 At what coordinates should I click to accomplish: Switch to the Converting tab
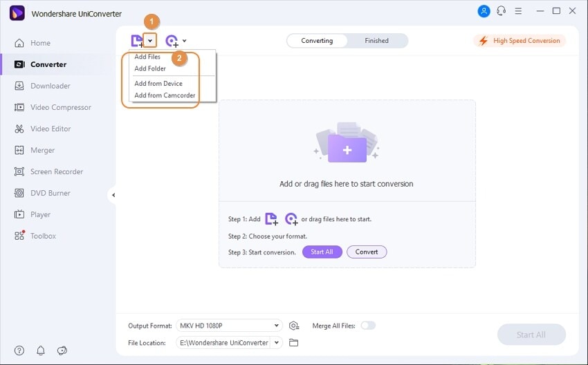click(x=317, y=41)
